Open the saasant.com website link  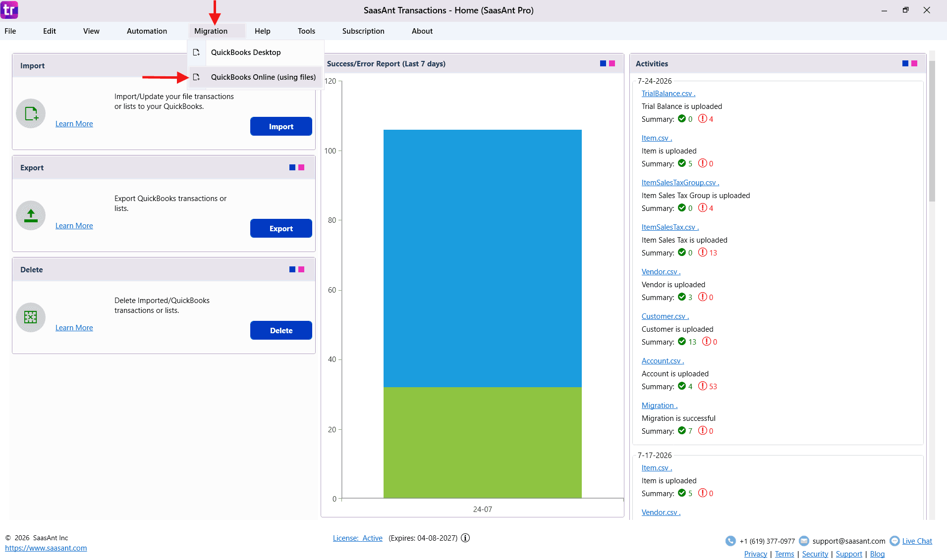[x=46, y=548]
